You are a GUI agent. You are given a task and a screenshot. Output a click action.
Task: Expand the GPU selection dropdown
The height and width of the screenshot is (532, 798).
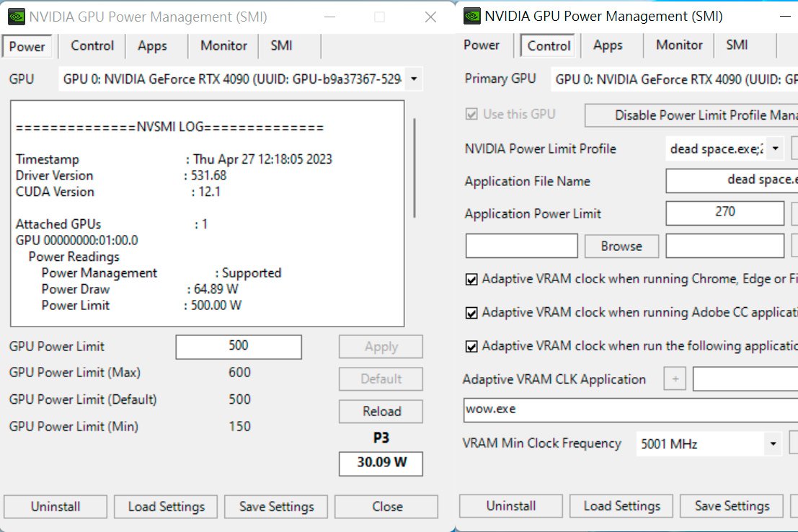pos(414,79)
